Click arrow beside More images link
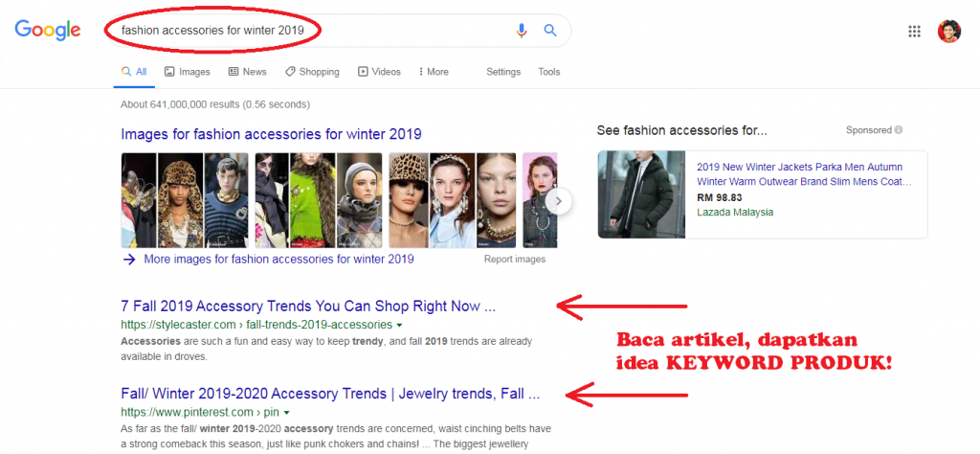 click(x=129, y=259)
